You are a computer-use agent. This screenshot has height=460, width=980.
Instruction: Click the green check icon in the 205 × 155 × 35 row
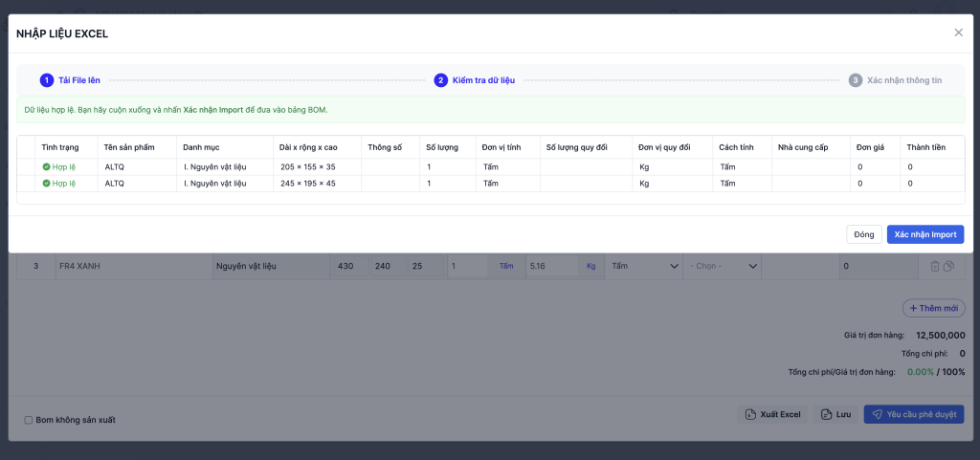click(46, 166)
